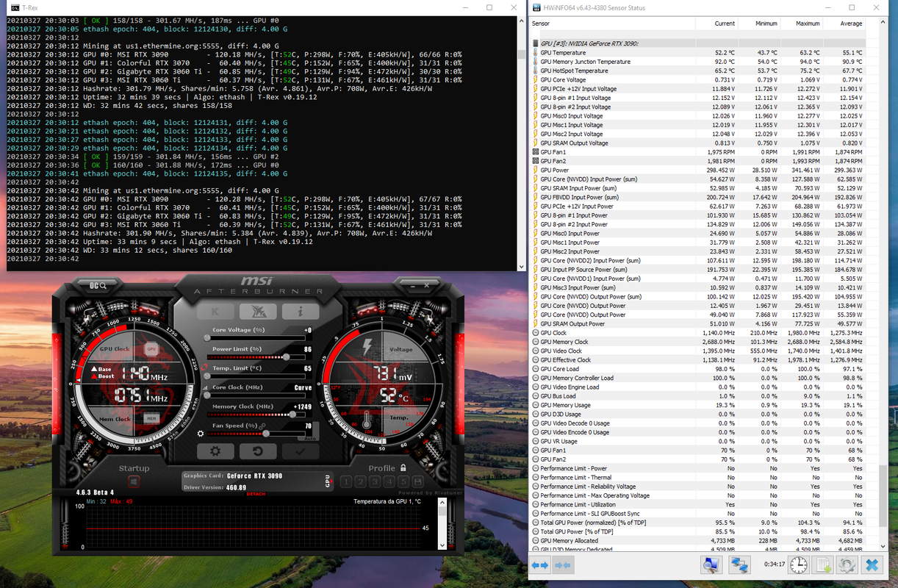The height and width of the screenshot is (588, 898).
Task: Start HWiNFO logging with the add-file icon
Action: point(824,564)
